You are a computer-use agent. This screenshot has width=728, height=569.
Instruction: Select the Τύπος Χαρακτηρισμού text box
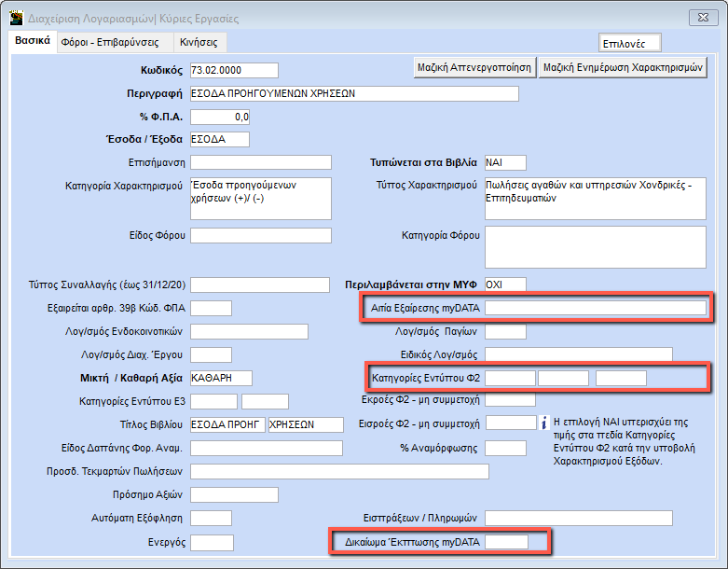click(x=595, y=198)
